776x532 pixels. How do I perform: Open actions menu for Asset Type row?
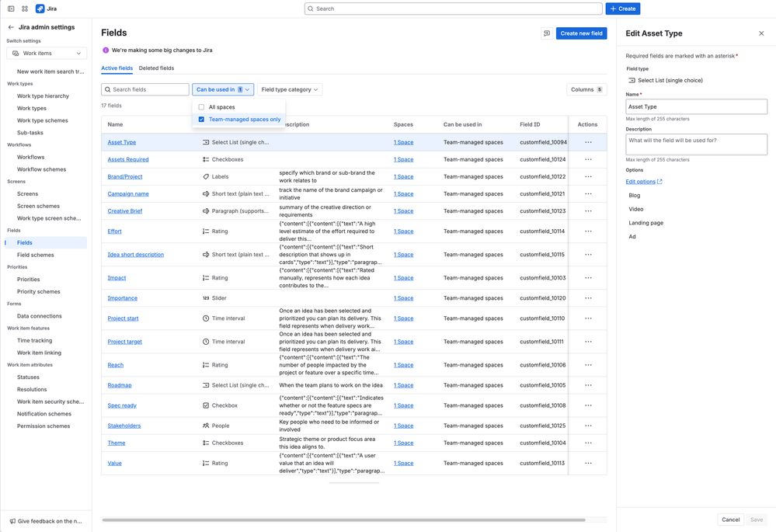588,142
